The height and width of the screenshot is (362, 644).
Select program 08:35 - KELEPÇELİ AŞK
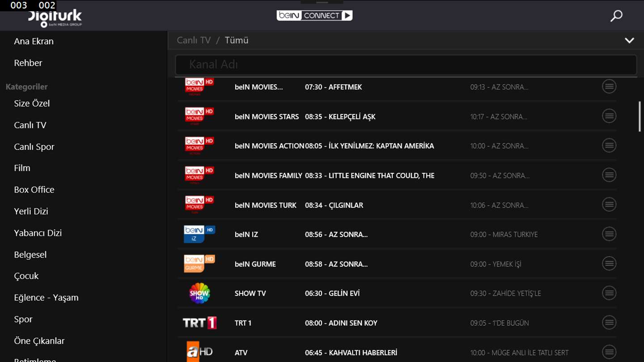[x=340, y=117]
